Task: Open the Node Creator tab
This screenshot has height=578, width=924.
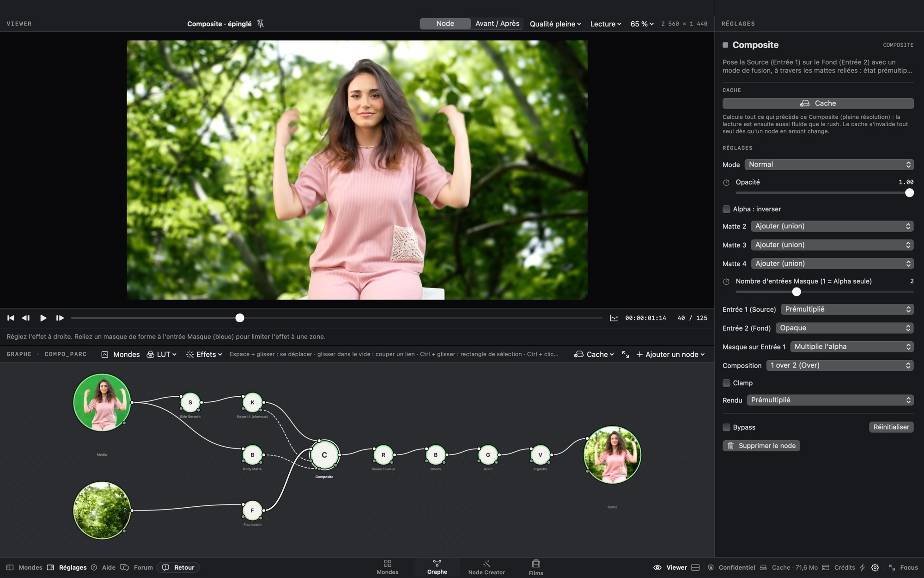Action: pos(486,567)
